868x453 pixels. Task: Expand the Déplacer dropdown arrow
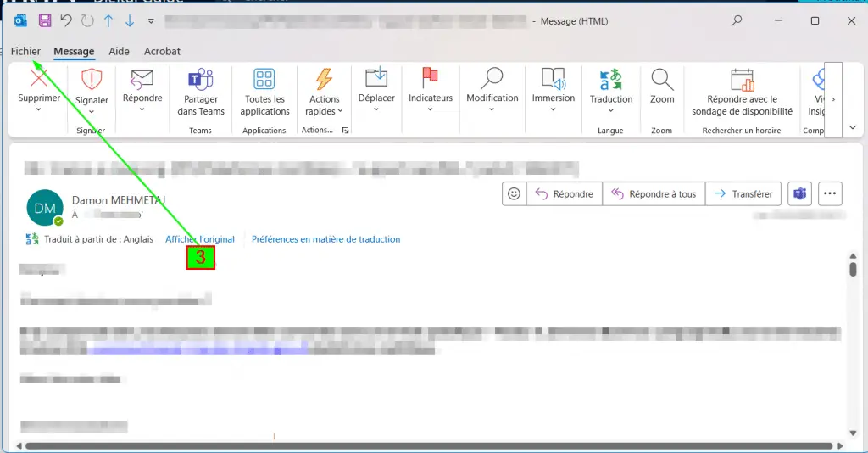376,109
